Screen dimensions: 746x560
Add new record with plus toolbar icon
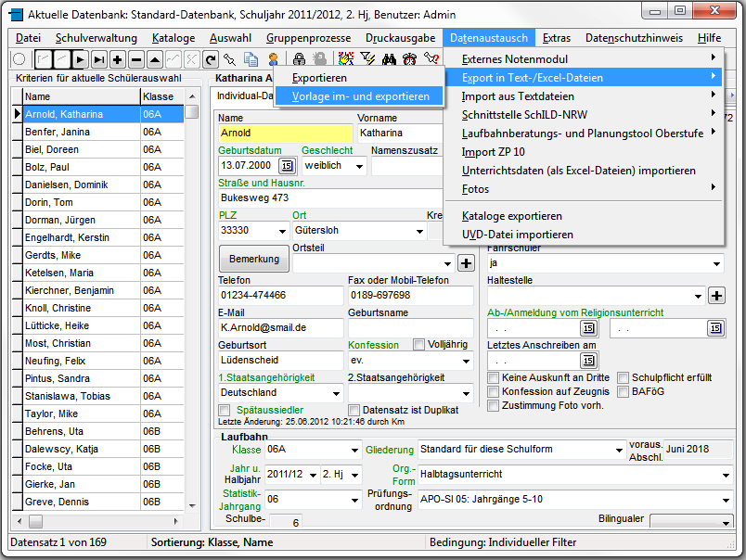click(x=118, y=59)
